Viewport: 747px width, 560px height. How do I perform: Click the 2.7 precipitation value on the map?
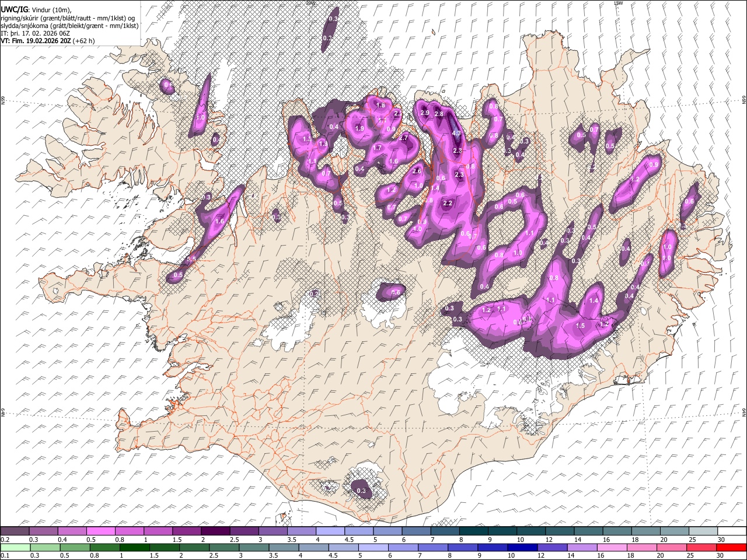pyautogui.click(x=403, y=138)
